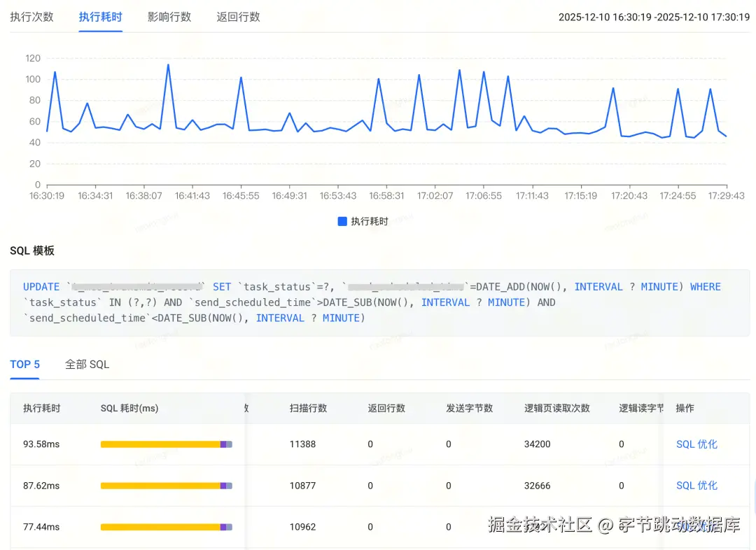Click the logical page reads value 34200
This screenshot has width=756, height=550.
[x=537, y=444]
